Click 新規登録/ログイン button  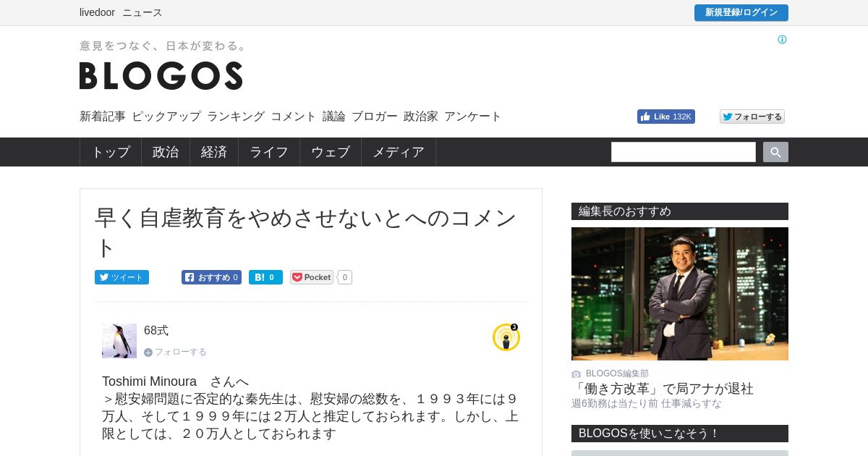[741, 12]
